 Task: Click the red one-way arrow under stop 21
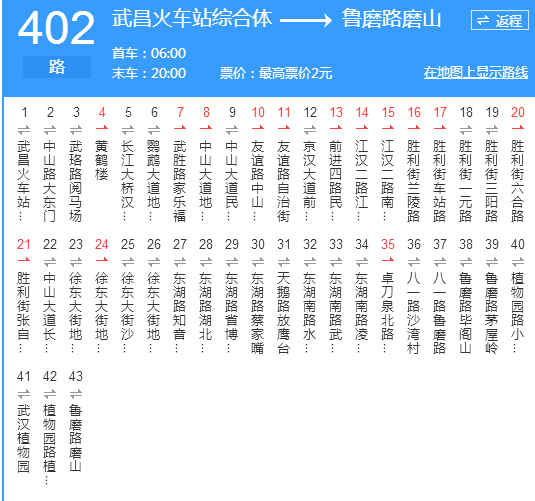click(x=24, y=260)
